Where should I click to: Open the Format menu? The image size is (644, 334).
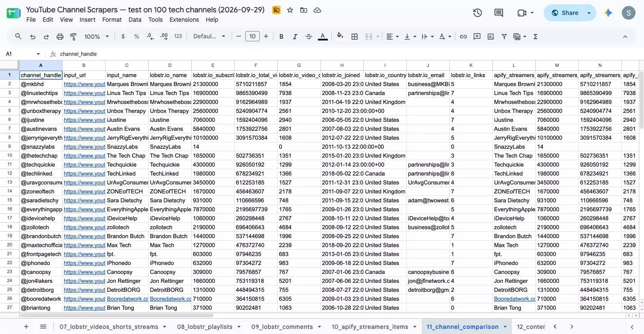pyautogui.click(x=112, y=20)
